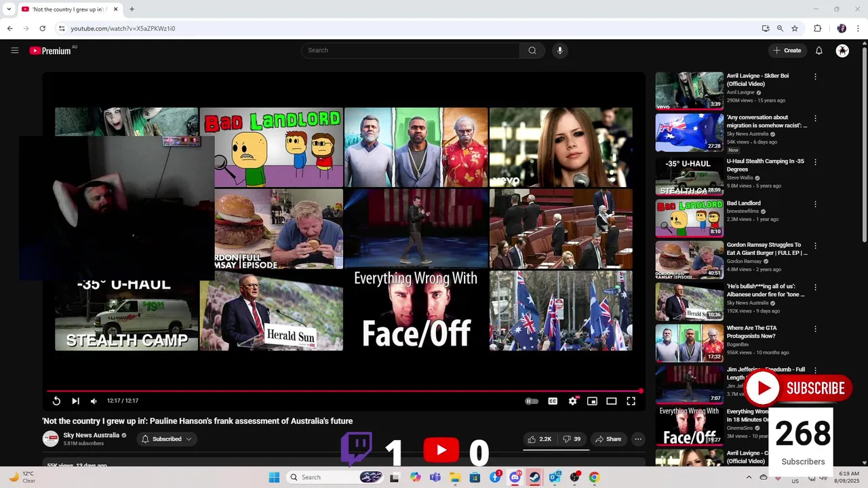
Task: Open Windows Start menu
Action: [x=274, y=477]
